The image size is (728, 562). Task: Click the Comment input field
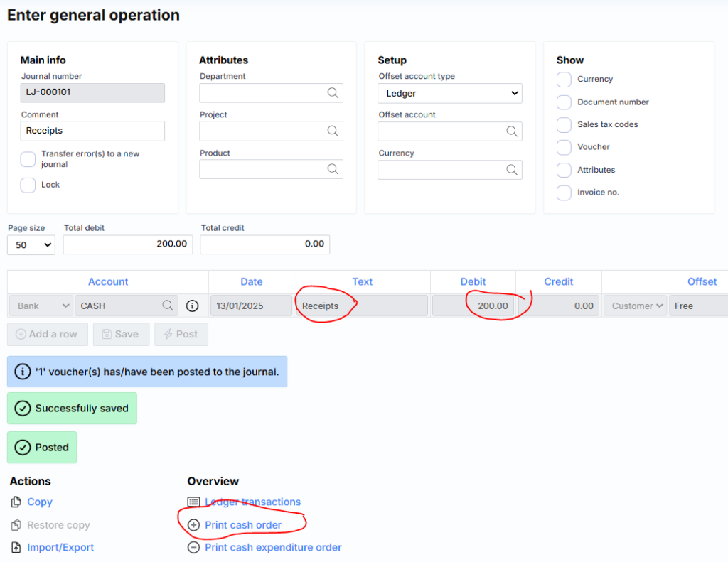click(x=92, y=131)
